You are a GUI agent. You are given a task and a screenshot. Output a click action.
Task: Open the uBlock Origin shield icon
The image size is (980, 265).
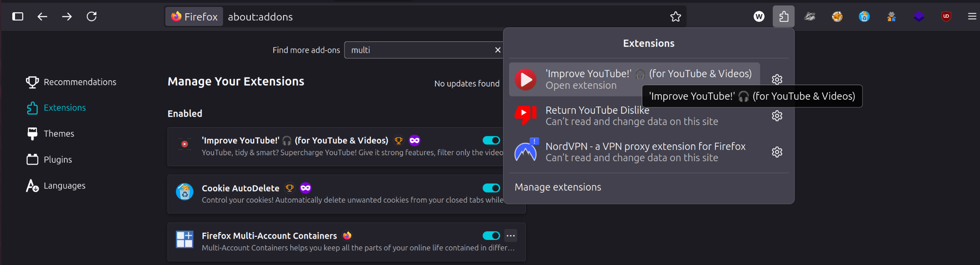click(x=946, y=17)
